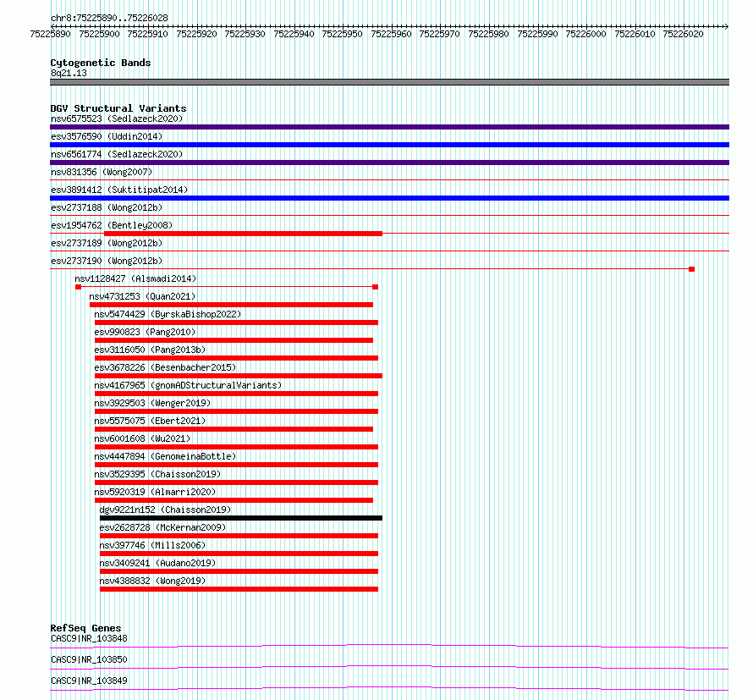The height and width of the screenshot is (700, 753).
Task: Open variant esv3891412 (Suktitipat2014)
Action: coord(119,190)
